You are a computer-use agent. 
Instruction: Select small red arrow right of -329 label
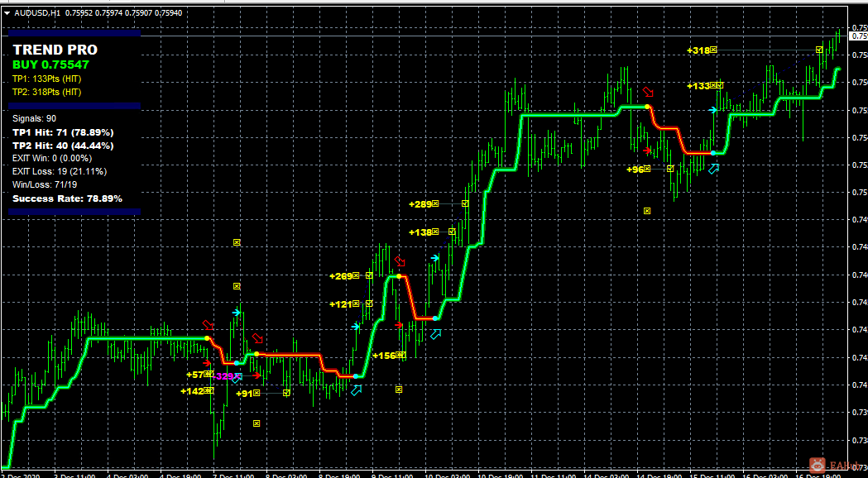257,375
